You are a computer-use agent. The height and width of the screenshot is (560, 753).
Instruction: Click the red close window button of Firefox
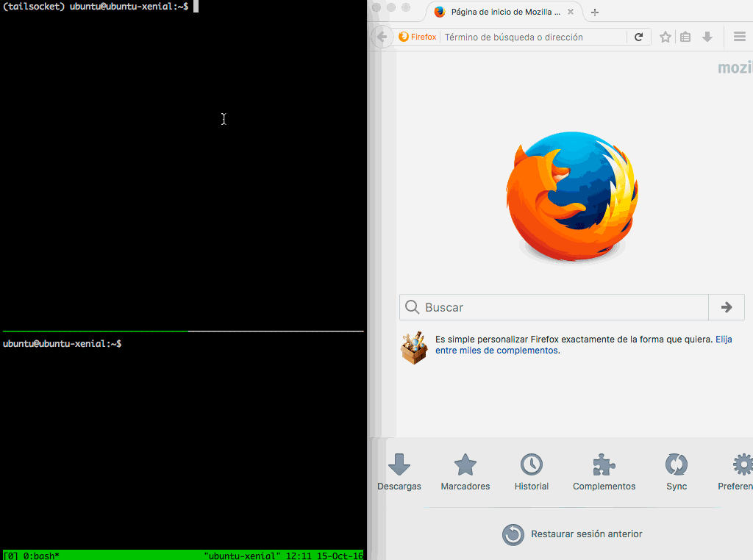click(x=376, y=7)
